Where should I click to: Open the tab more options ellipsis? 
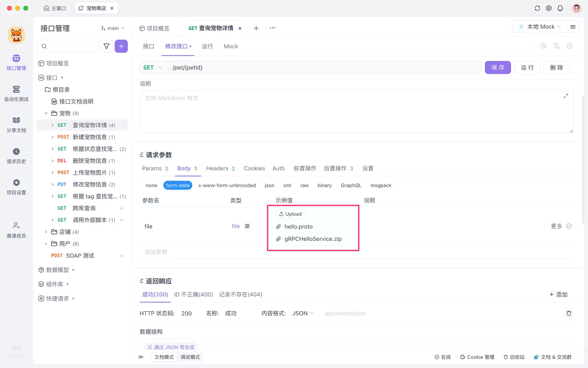(x=273, y=28)
